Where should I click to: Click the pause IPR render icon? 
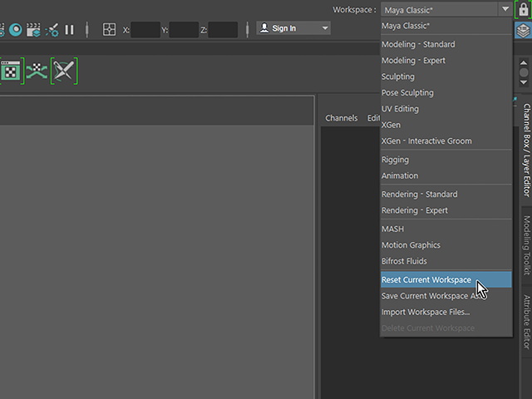tap(69, 30)
